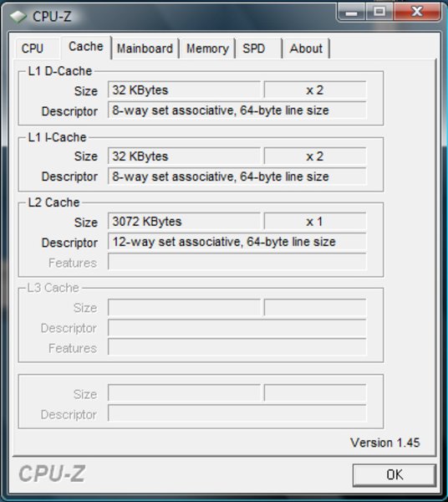This screenshot has width=448, height=502.
Task: Click the L3 Cache group label
Action: 53,288
